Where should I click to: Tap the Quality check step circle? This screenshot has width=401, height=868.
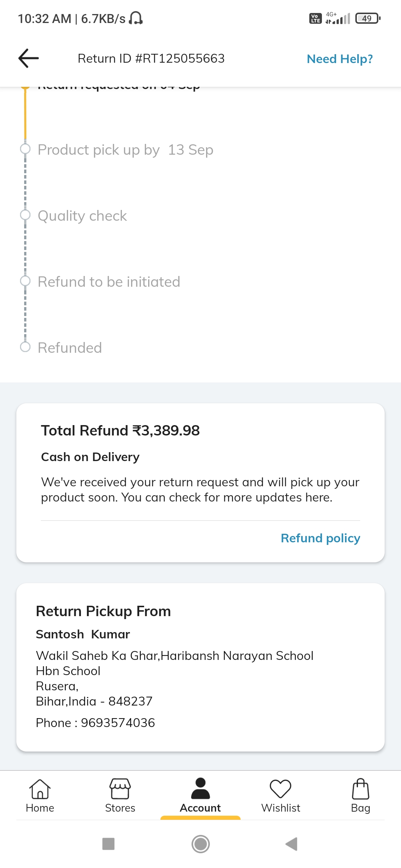25,215
